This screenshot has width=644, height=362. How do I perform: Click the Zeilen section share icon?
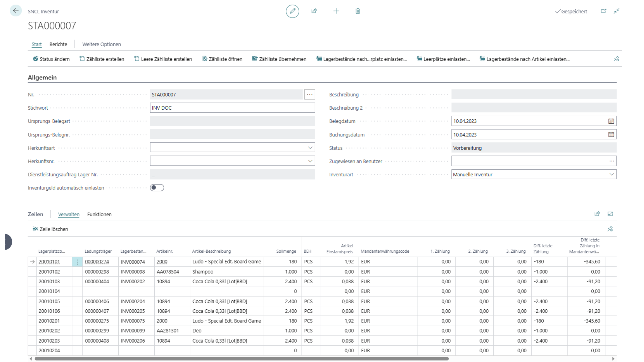click(597, 214)
